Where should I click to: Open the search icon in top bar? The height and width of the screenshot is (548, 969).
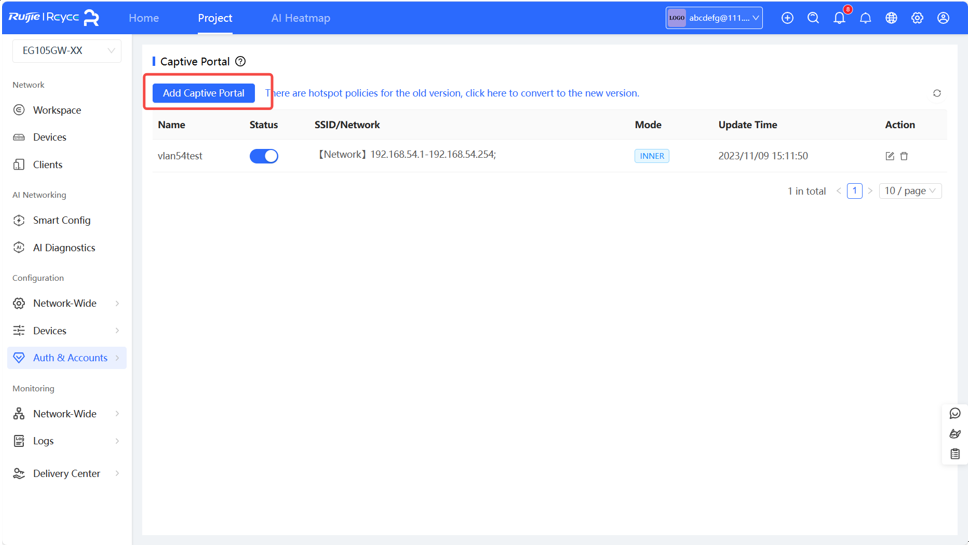click(x=813, y=18)
